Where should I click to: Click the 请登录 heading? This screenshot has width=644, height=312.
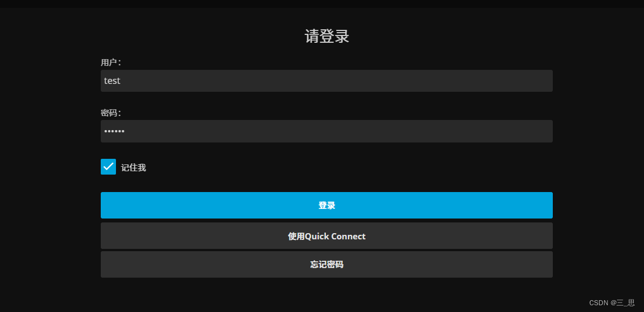[x=327, y=37]
